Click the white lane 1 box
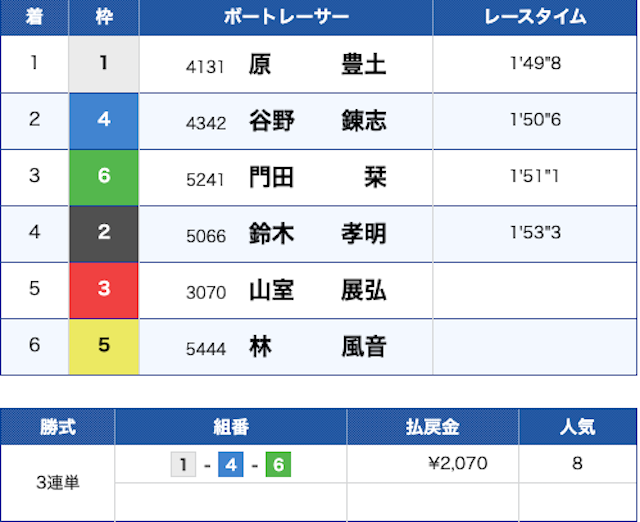640x522 pixels. point(104,65)
